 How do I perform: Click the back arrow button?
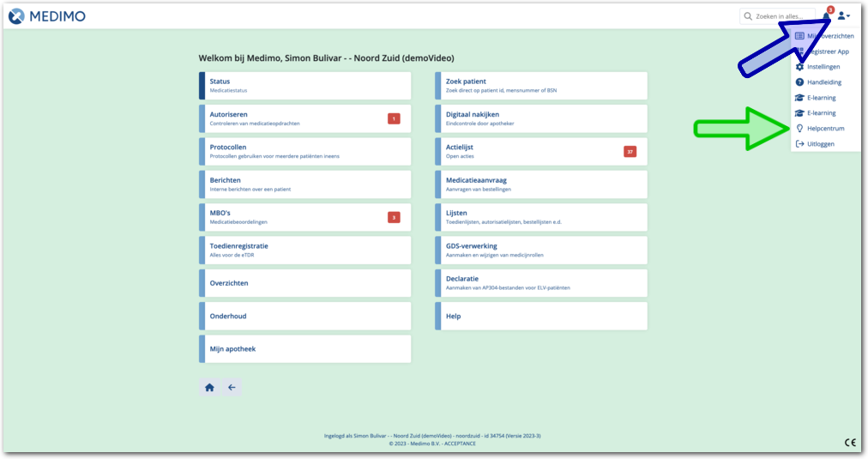(x=232, y=388)
